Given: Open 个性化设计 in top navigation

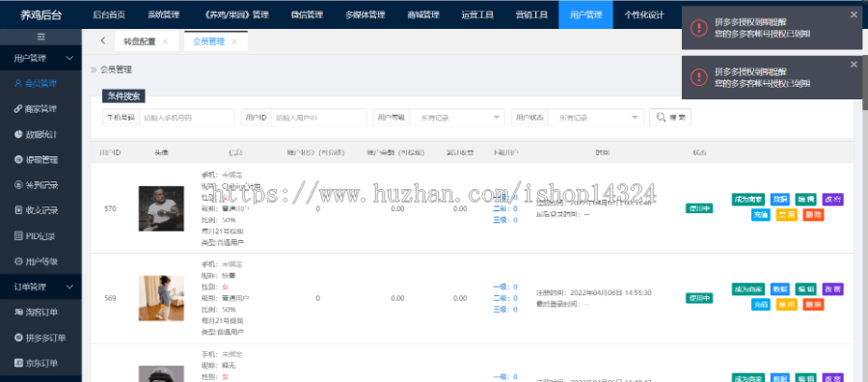Looking at the screenshot, I should tap(644, 14).
